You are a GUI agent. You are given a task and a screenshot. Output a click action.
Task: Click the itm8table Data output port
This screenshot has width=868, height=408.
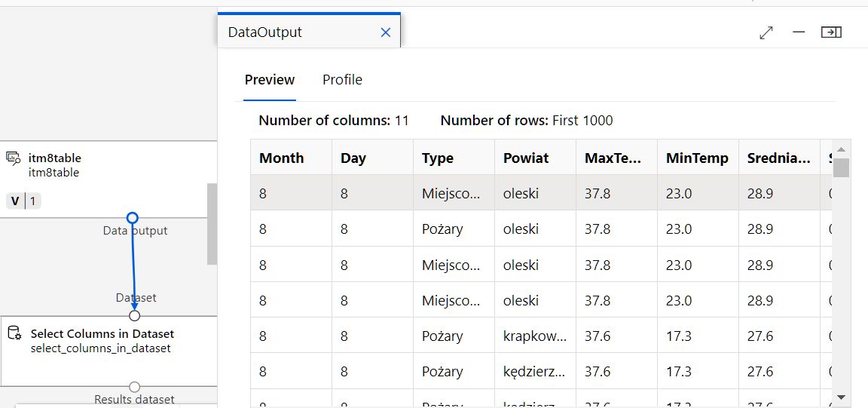point(133,218)
